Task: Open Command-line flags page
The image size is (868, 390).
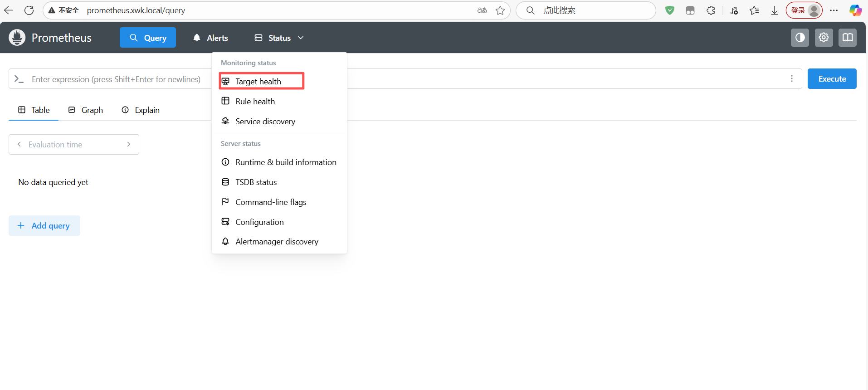Action: click(x=279, y=202)
